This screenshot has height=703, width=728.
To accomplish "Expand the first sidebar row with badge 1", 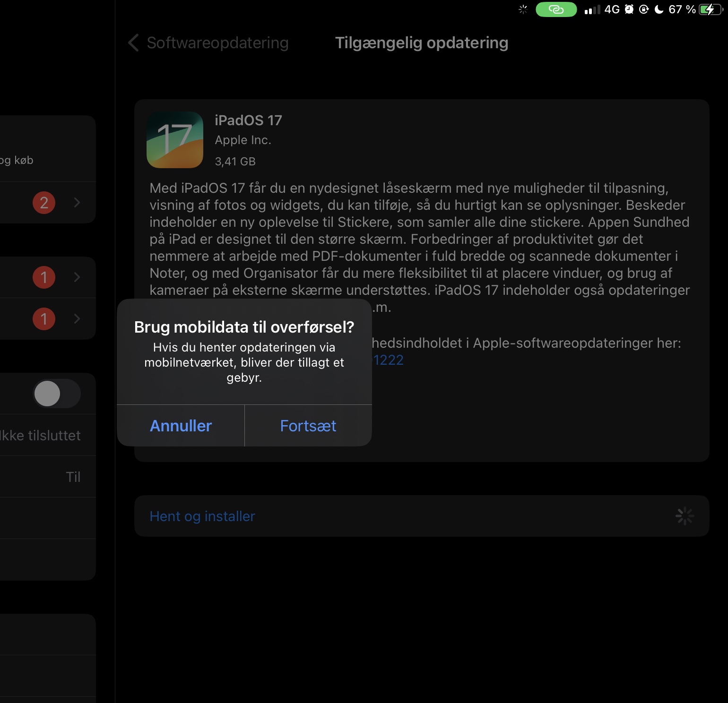I will click(47, 277).
